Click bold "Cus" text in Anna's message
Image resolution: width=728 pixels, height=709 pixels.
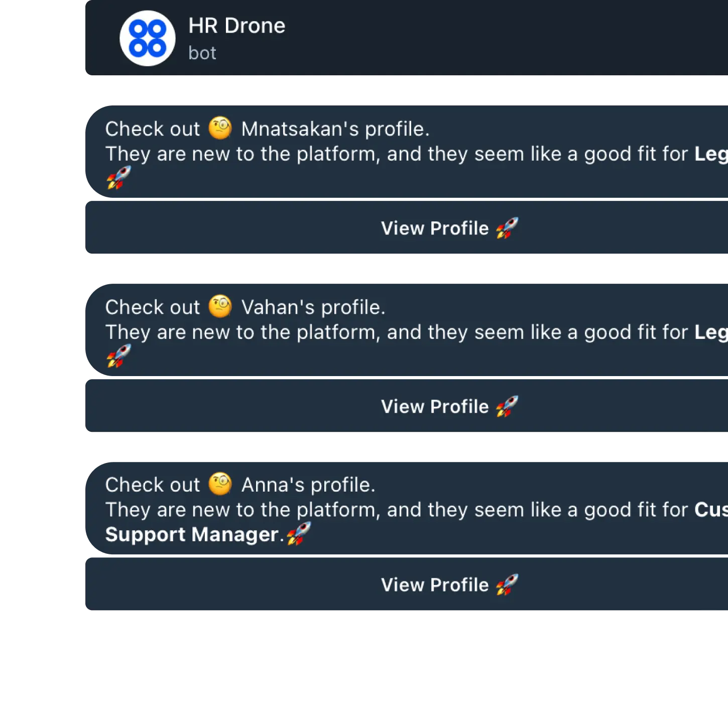710,510
